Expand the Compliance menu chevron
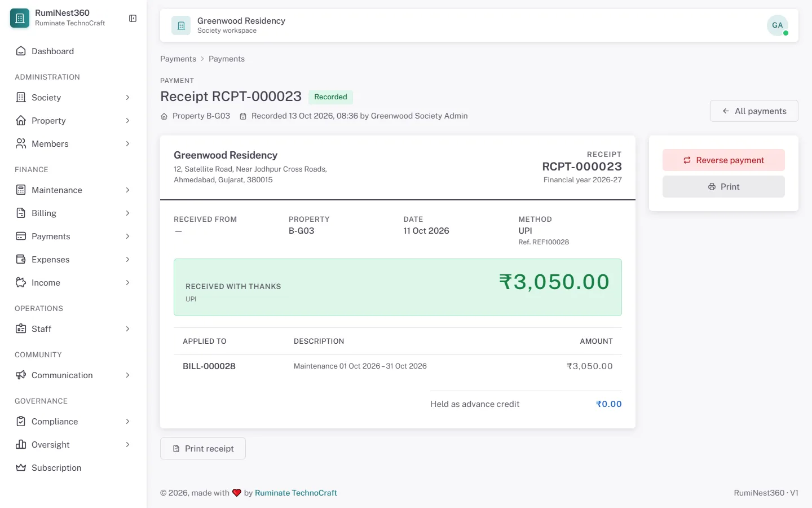812x508 pixels. 127,422
